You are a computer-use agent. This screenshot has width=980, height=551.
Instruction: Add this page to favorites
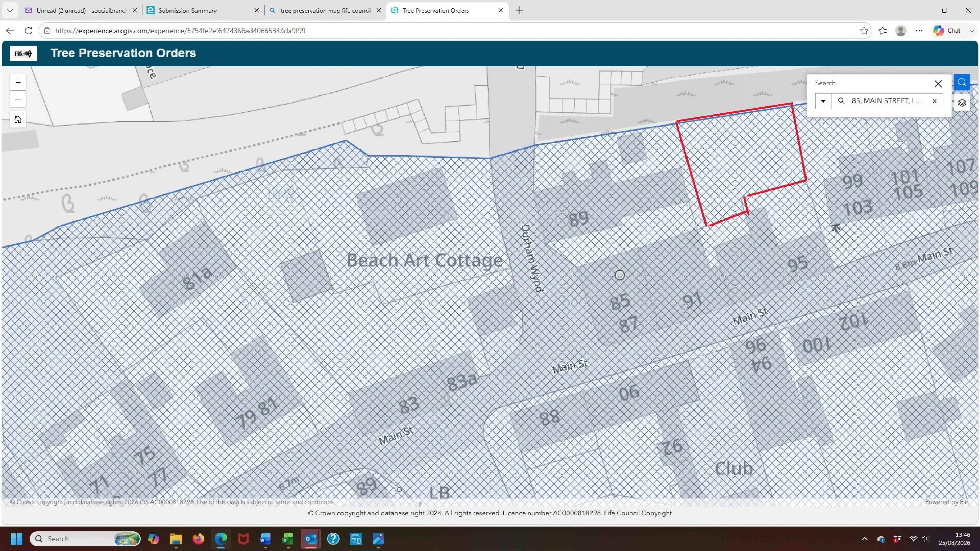(864, 30)
